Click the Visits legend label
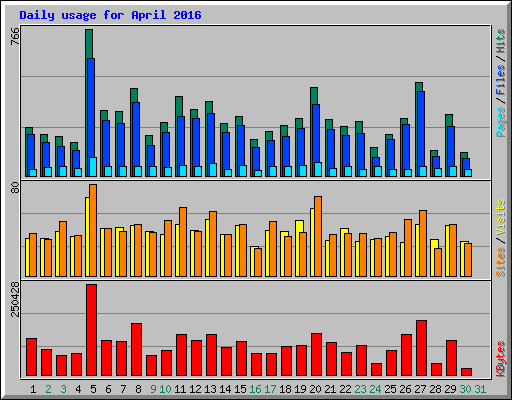The width and height of the screenshot is (512, 400). [x=500, y=218]
